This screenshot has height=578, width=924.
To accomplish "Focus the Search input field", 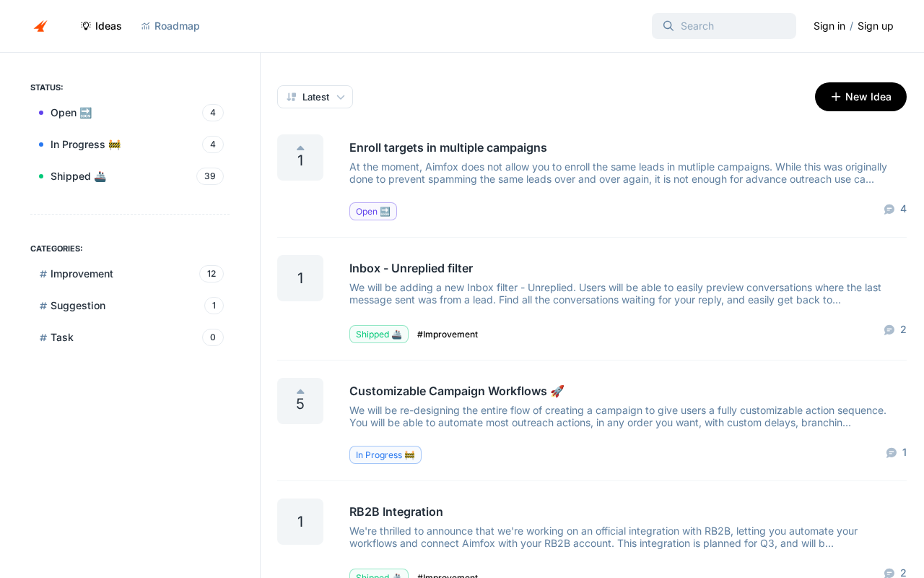I will (x=724, y=26).
